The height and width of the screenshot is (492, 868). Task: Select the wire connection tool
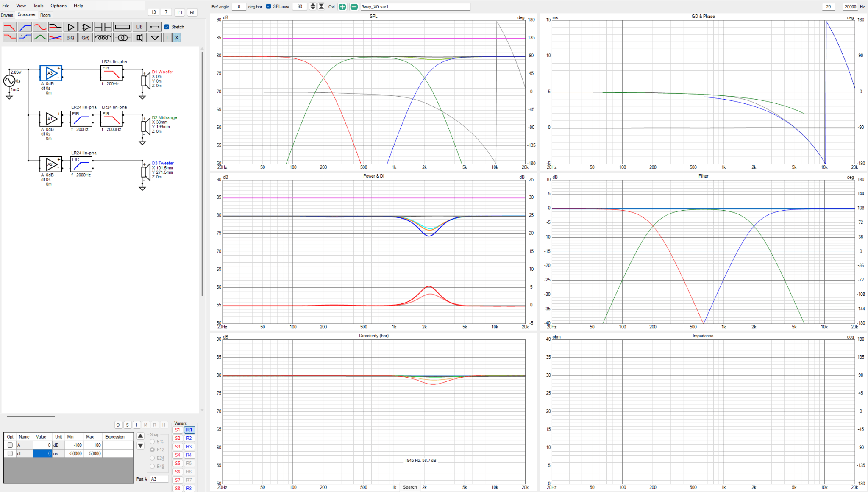pos(155,27)
